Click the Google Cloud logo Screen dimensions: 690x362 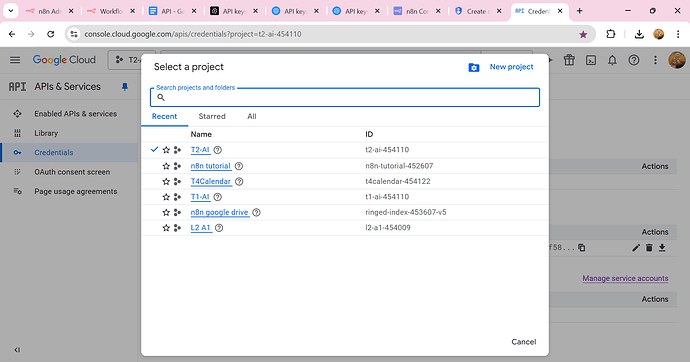point(64,60)
